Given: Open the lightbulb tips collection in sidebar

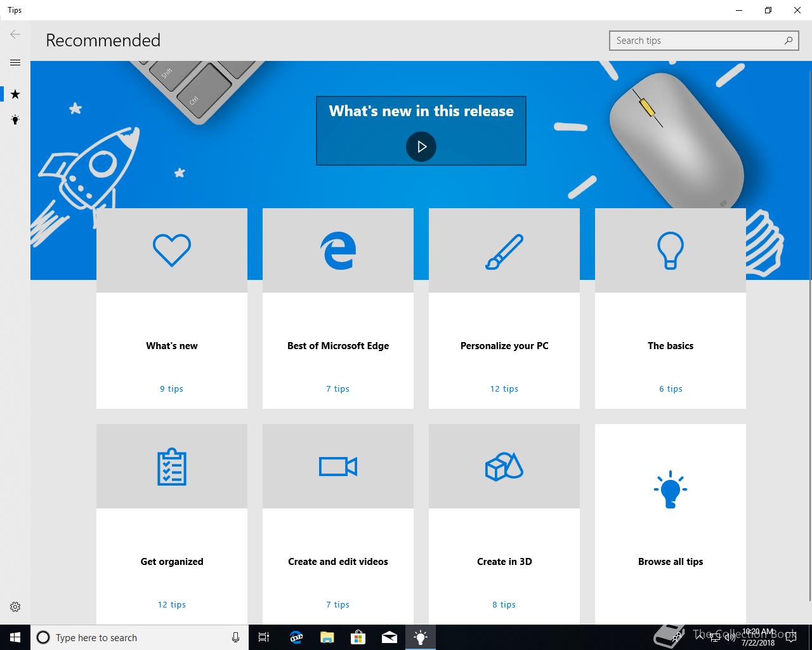Looking at the screenshot, I should 15,119.
